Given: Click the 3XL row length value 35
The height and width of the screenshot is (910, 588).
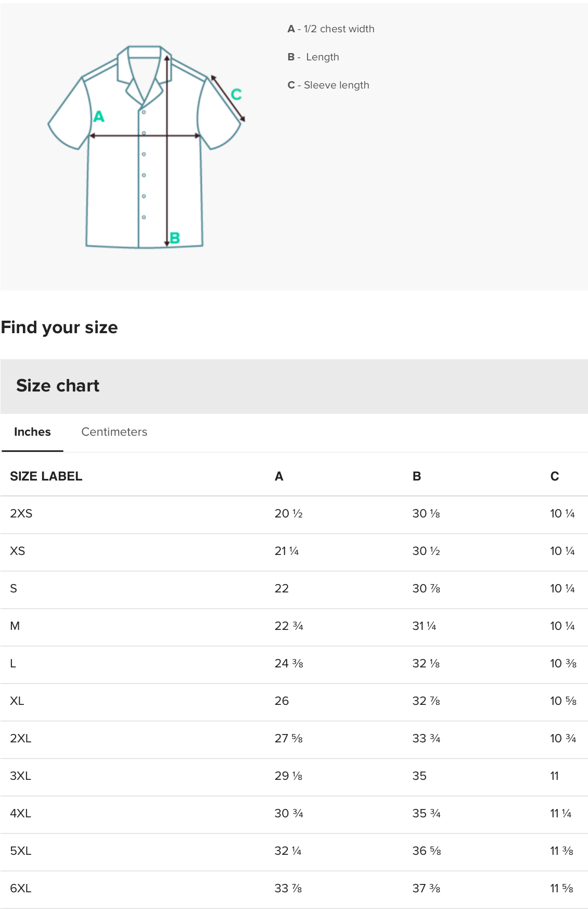Looking at the screenshot, I should tap(419, 776).
